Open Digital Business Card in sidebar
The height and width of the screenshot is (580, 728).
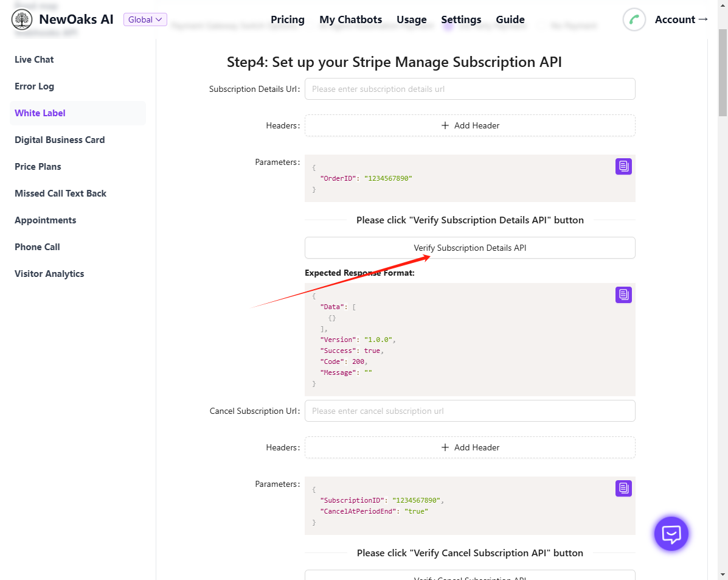[x=60, y=140]
